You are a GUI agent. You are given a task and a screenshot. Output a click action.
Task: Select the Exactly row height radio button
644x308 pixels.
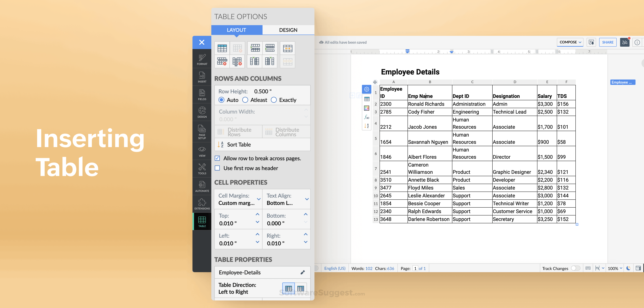pos(274,100)
